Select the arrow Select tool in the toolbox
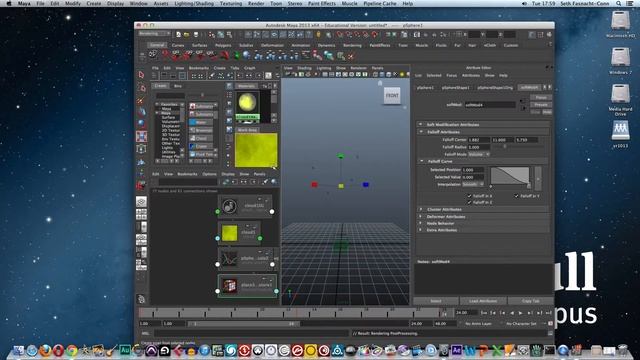 point(141,75)
